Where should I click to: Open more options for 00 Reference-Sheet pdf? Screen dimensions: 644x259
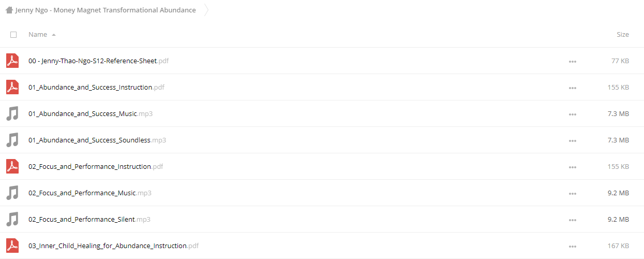(x=572, y=61)
